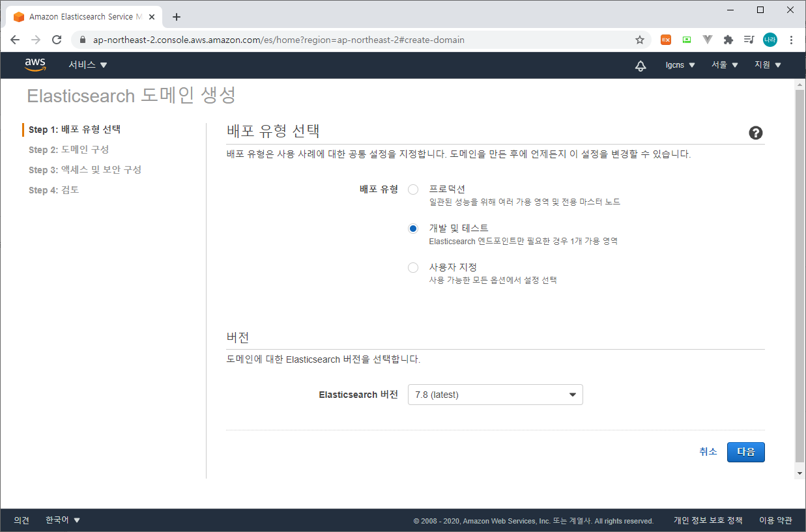806x532 pixels.
Task: Click the 취소 link
Action: pos(708,452)
